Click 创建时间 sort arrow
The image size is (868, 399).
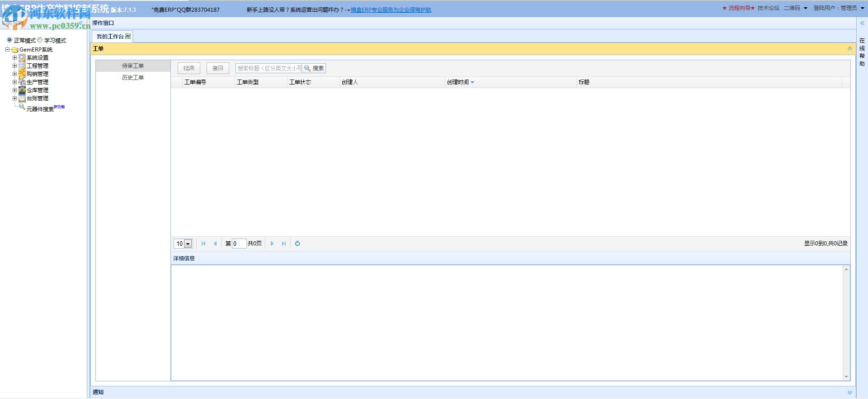coord(472,82)
